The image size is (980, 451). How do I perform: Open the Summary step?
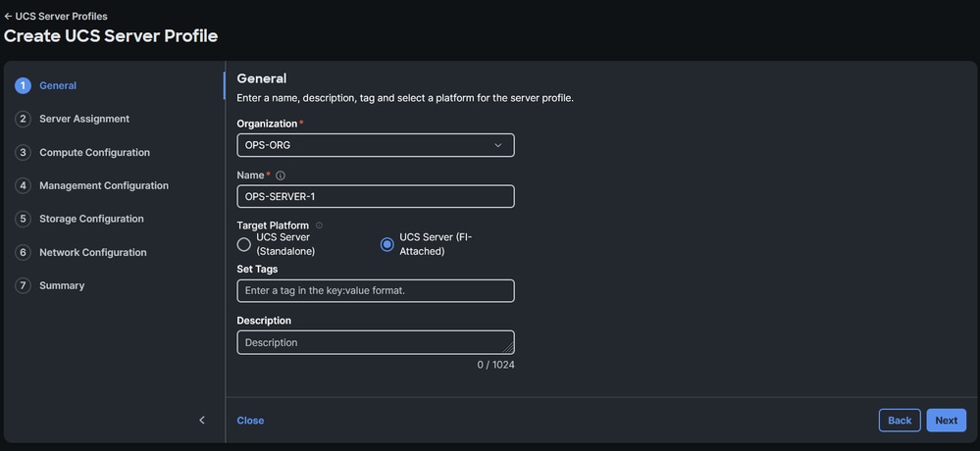pos(62,285)
